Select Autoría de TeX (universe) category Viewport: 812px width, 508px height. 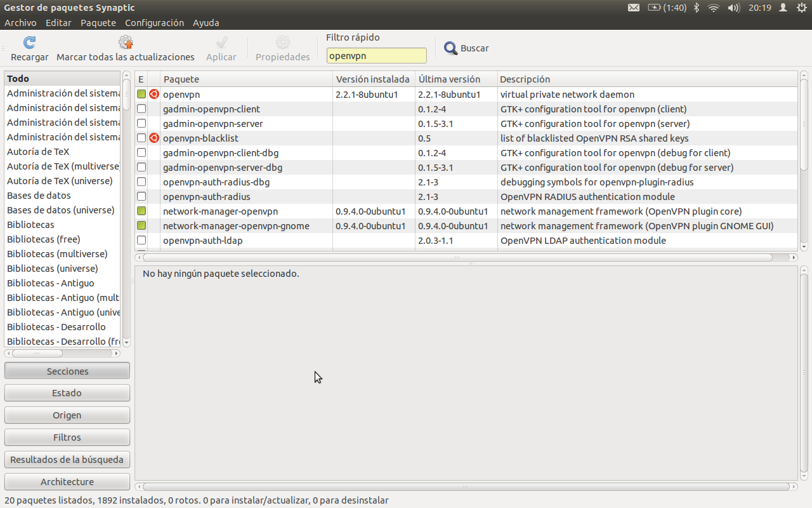click(x=62, y=181)
